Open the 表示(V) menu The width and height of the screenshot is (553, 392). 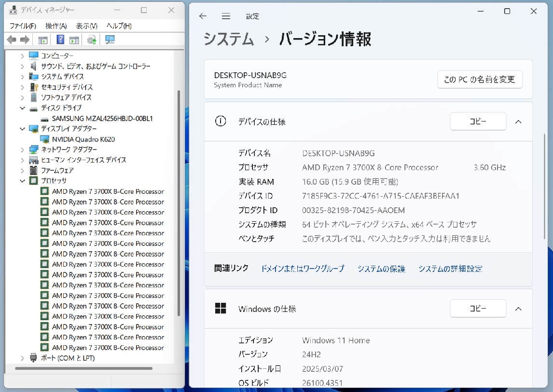(87, 26)
